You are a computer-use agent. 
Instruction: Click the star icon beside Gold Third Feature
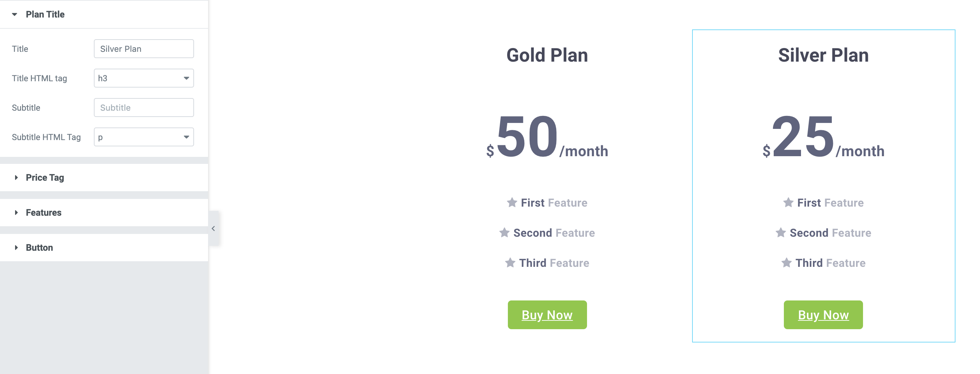click(510, 263)
